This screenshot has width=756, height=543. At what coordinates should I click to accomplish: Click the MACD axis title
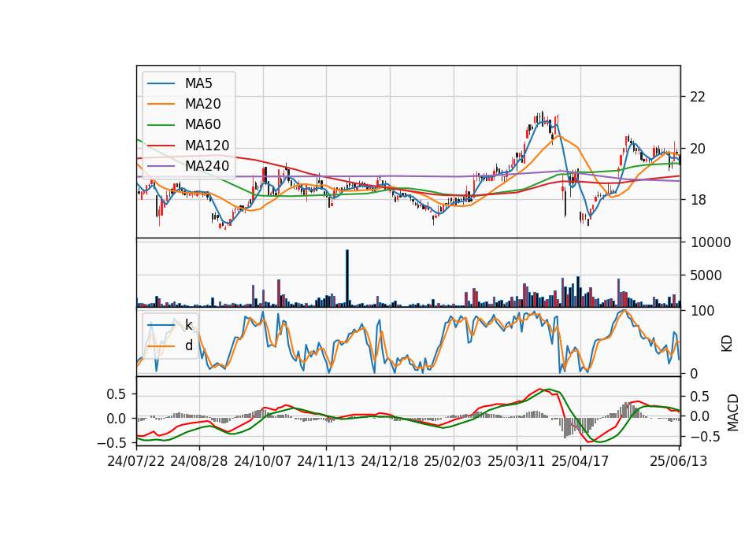click(x=733, y=412)
